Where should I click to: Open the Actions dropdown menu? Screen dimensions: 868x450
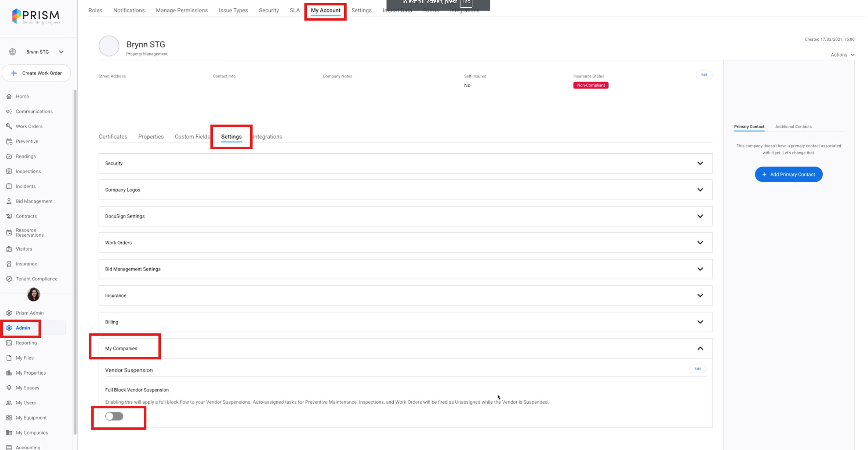click(842, 55)
